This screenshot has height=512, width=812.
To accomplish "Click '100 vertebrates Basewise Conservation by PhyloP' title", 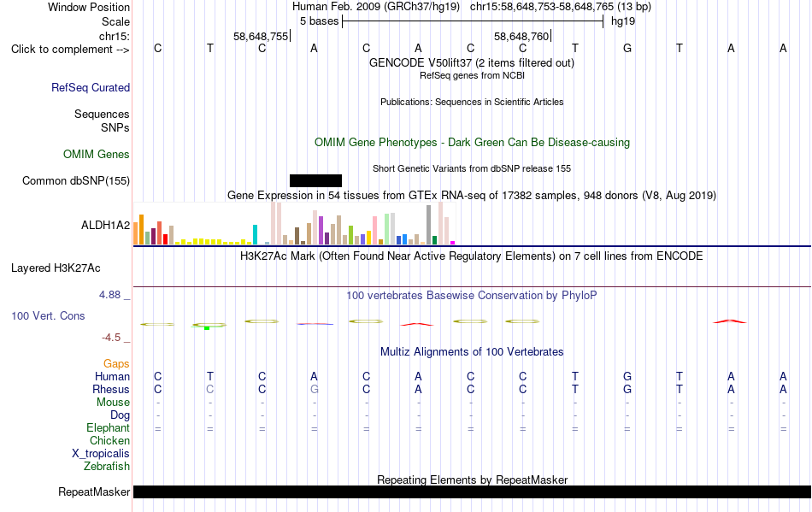I will (472, 295).
